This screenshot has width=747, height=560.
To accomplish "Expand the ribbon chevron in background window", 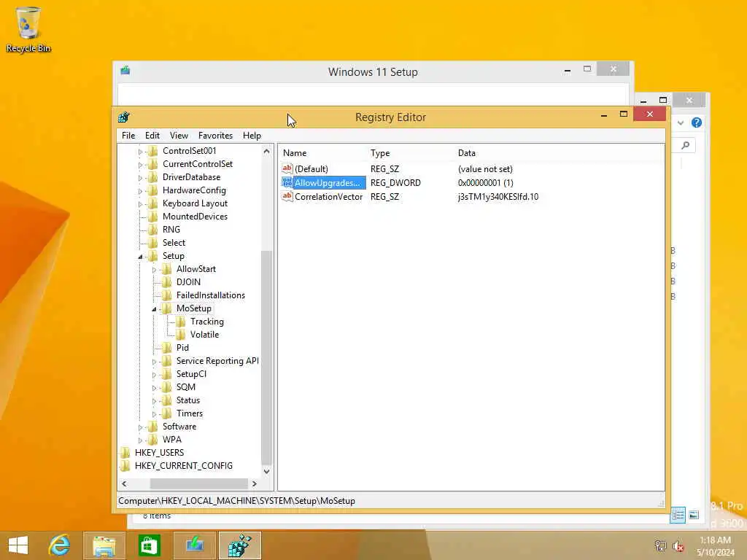I will coord(681,122).
